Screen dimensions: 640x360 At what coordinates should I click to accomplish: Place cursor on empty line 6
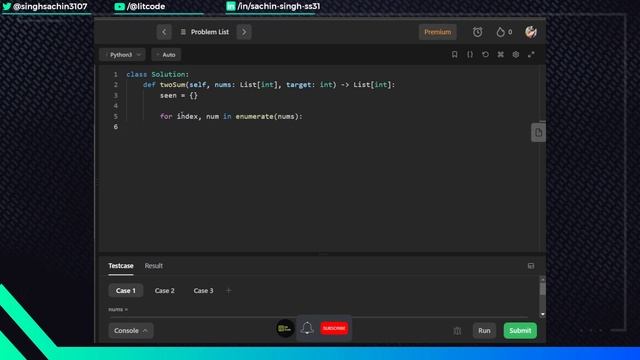click(322, 127)
